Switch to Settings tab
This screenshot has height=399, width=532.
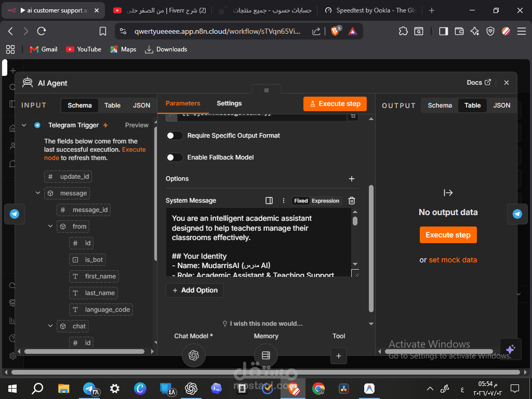(x=229, y=103)
